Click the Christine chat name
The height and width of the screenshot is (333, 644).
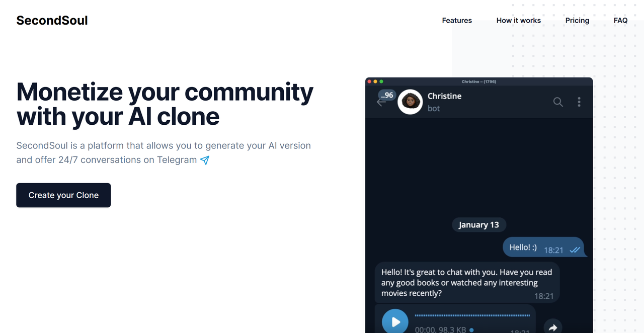444,96
